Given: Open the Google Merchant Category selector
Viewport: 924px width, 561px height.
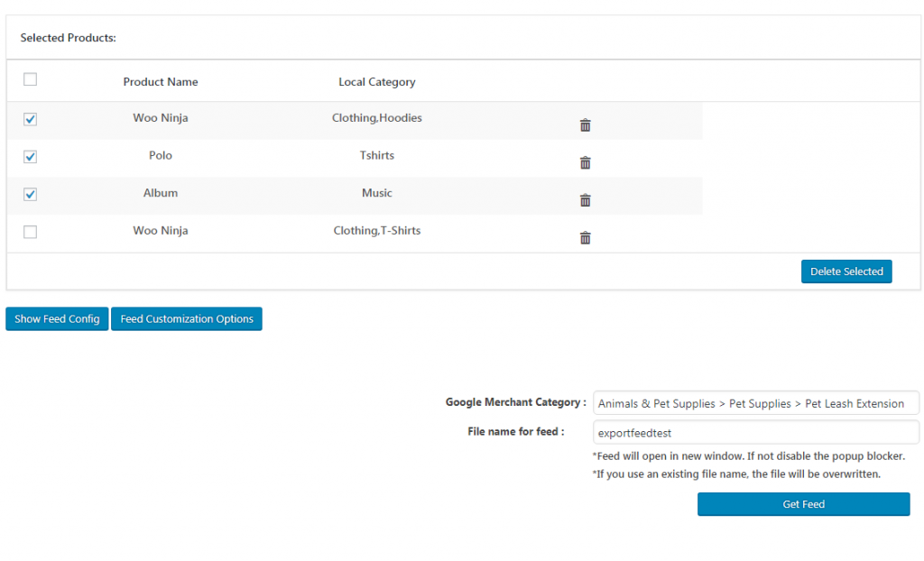Looking at the screenshot, I should [x=755, y=403].
